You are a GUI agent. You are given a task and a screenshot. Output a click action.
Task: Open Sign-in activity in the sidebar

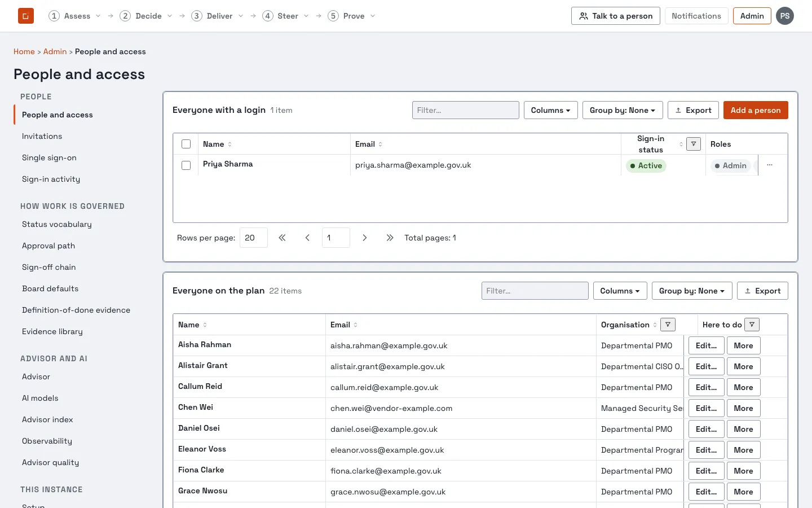(51, 179)
